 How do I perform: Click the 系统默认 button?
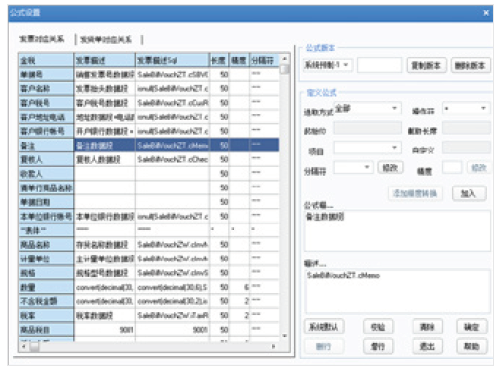[323, 327]
